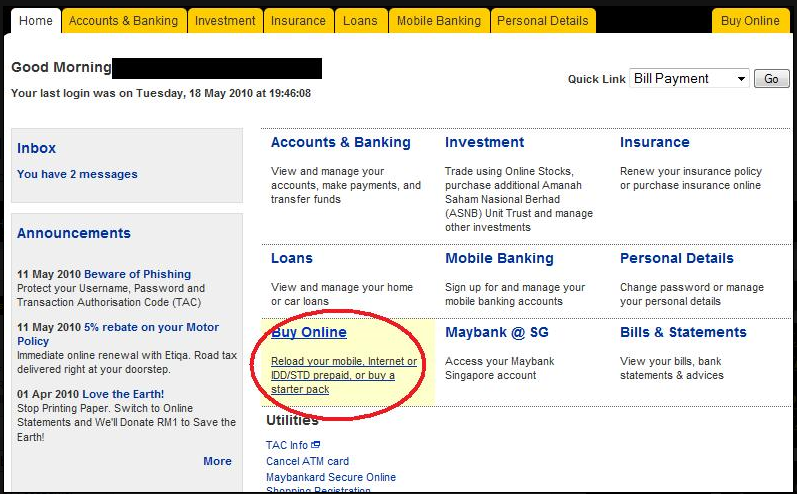Open the Loans tab
Image resolution: width=797 pixels, height=494 pixels.
(360, 21)
